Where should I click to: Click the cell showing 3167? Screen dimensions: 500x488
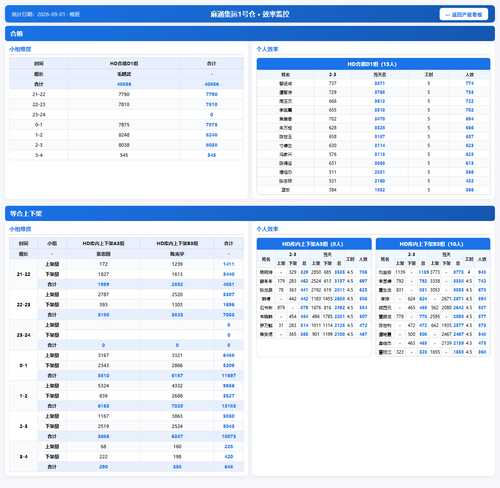click(103, 355)
